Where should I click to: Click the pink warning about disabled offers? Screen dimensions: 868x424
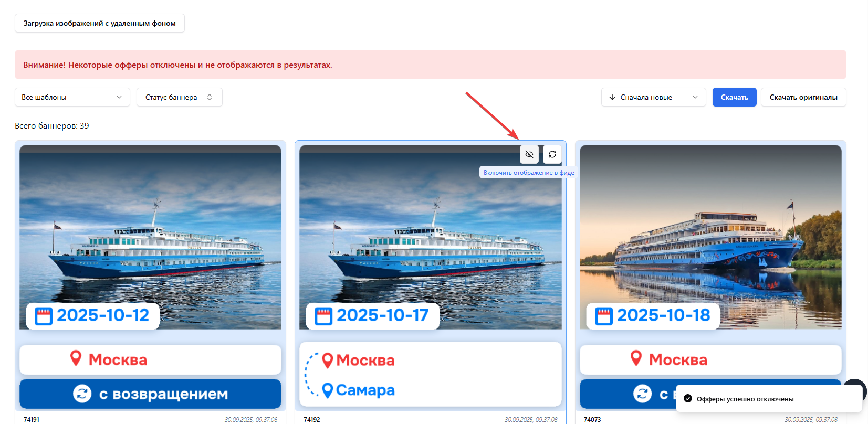(431, 65)
